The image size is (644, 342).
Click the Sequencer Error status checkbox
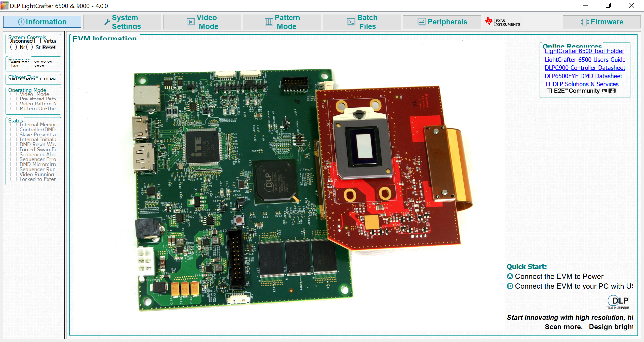(x=14, y=159)
